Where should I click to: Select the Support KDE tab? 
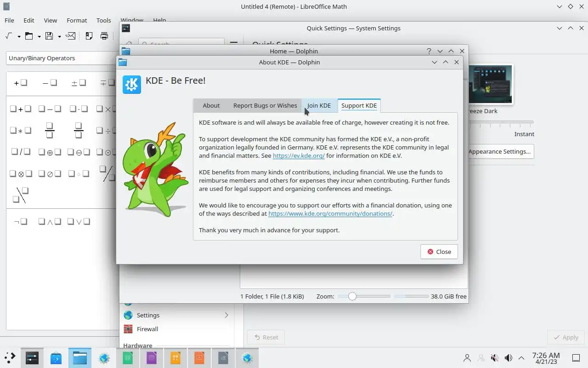(359, 105)
